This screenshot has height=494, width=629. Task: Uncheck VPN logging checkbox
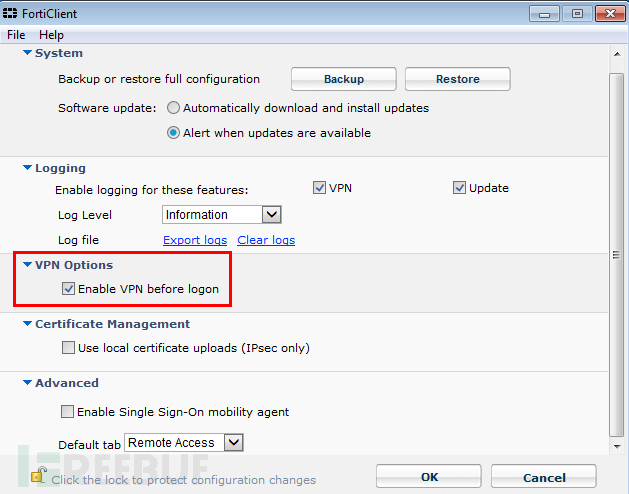pos(319,188)
